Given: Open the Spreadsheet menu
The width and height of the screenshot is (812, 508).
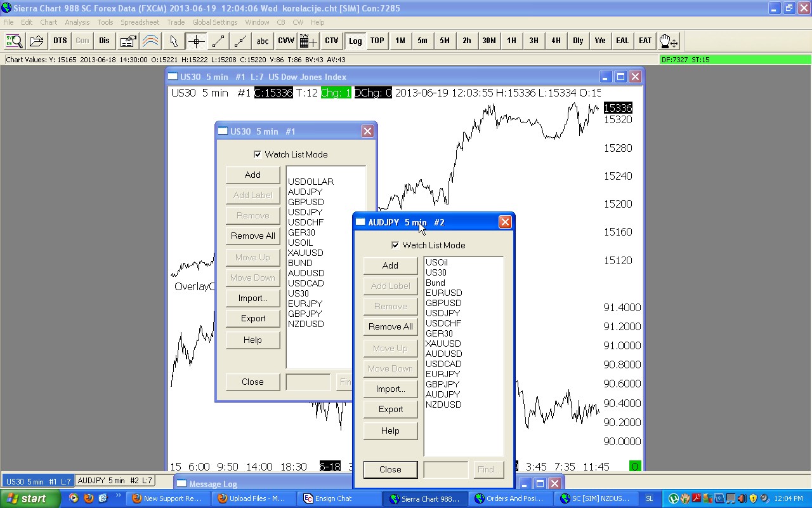Looking at the screenshot, I should (x=140, y=22).
